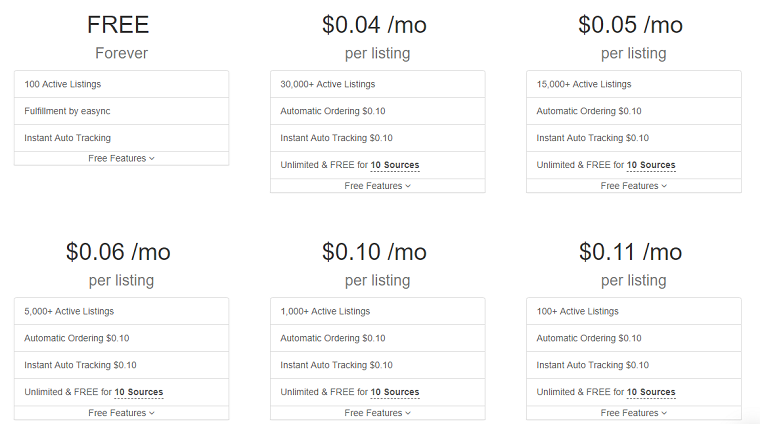Expand Free Features under $0.11 plan
The image size is (760, 424).
[633, 413]
